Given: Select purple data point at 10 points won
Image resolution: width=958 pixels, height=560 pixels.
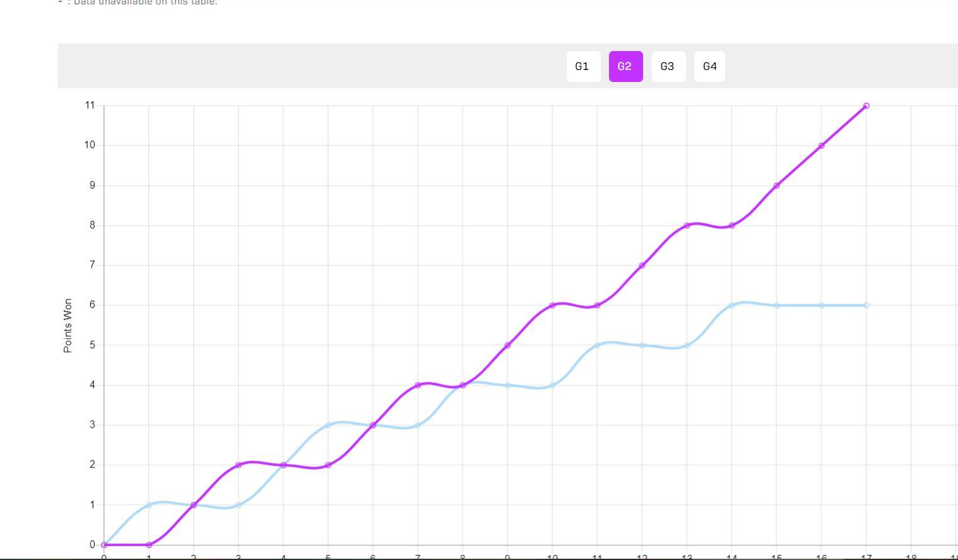Looking at the screenshot, I should (x=821, y=146).
